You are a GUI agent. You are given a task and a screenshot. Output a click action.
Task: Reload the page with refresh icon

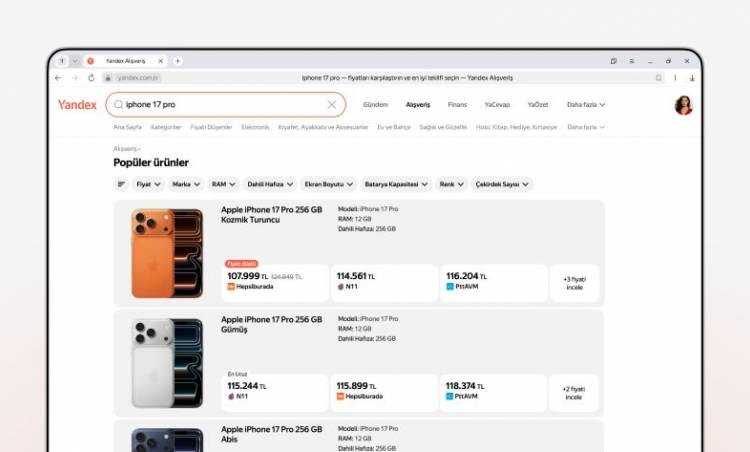point(91,77)
